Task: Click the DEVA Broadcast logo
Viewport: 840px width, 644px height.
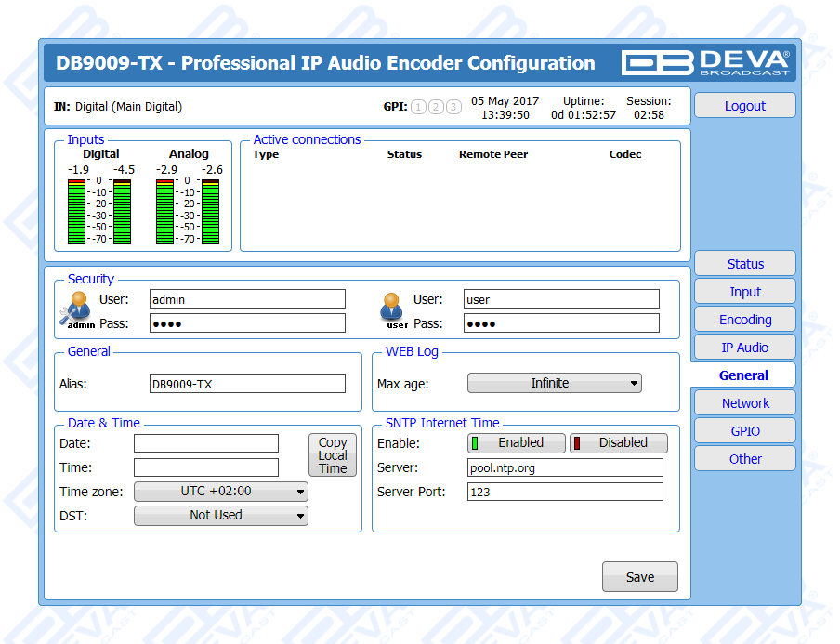Action: [x=706, y=62]
